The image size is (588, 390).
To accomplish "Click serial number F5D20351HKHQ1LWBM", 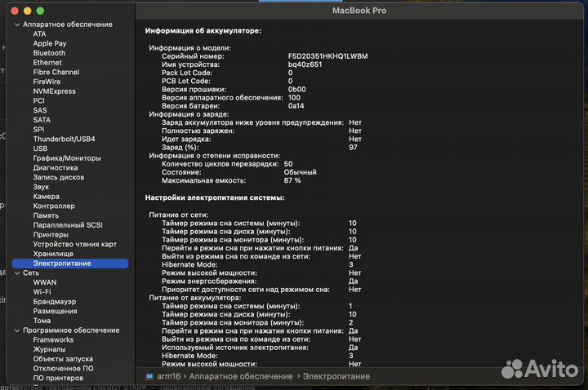I will [x=327, y=56].
